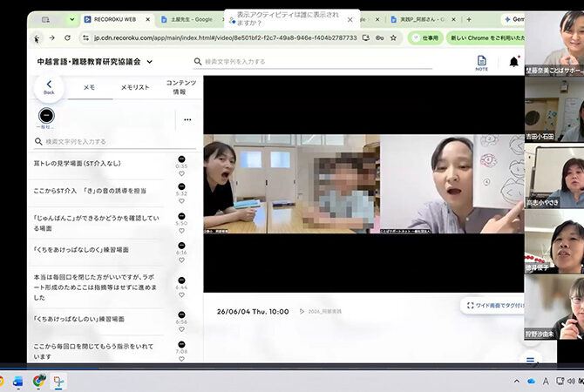This screenshot has height=392, width=584.
Task: Click the 新しい Chrome をご利用いただけます button
Action: pos(486,38)
